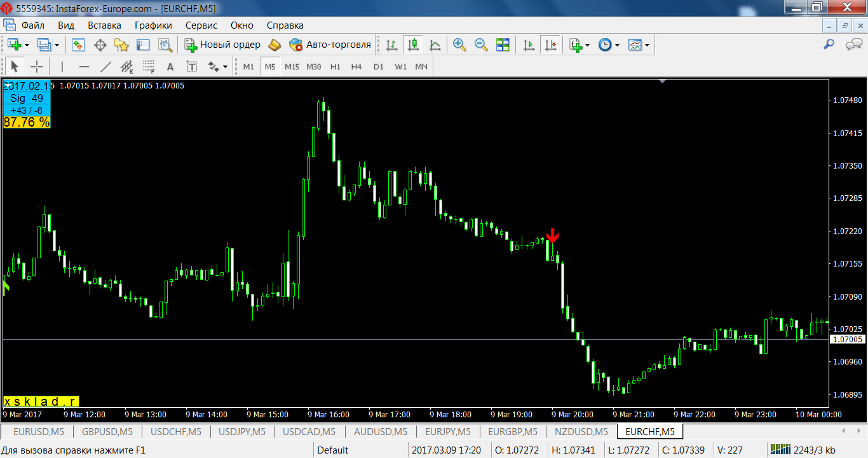Click the Indicators list icon
868x458 pixels.
[x=576, y=45]
